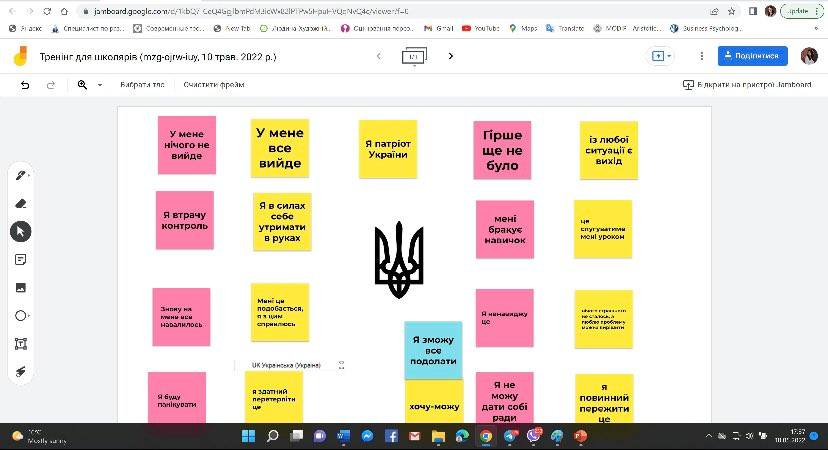Select the Text box tool
This screenshot has height=450, width=828.
tap(21, 343)
